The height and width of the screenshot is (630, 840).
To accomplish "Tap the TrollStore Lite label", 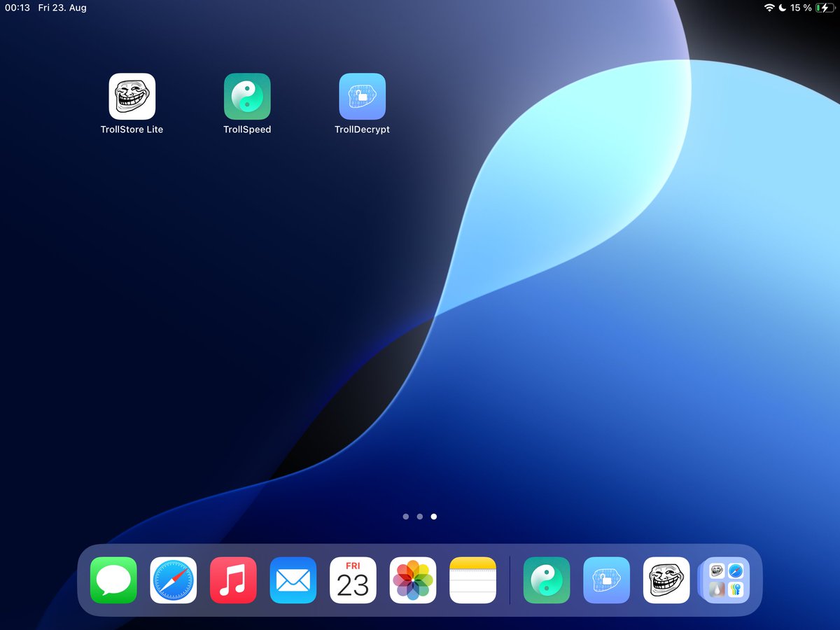I will click(132, 129).
